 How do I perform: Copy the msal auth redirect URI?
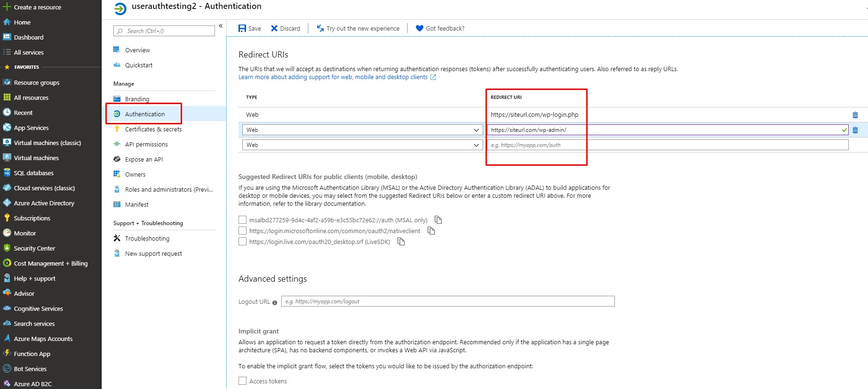(438, 220)
